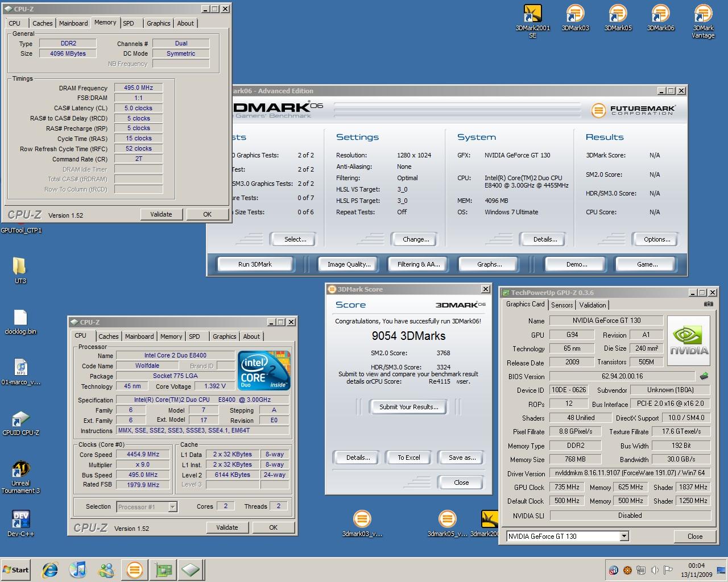728x582 pixels.
Task: Switch to the Caches tab in top CPU-Z window
Action: coord(43,23)
